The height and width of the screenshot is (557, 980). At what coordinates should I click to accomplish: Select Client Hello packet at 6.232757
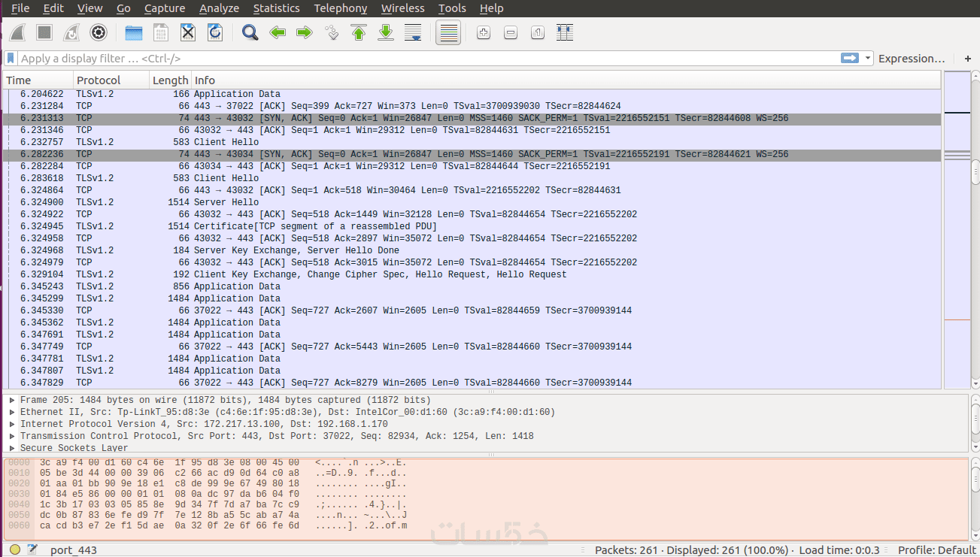[x=472, y=142]
